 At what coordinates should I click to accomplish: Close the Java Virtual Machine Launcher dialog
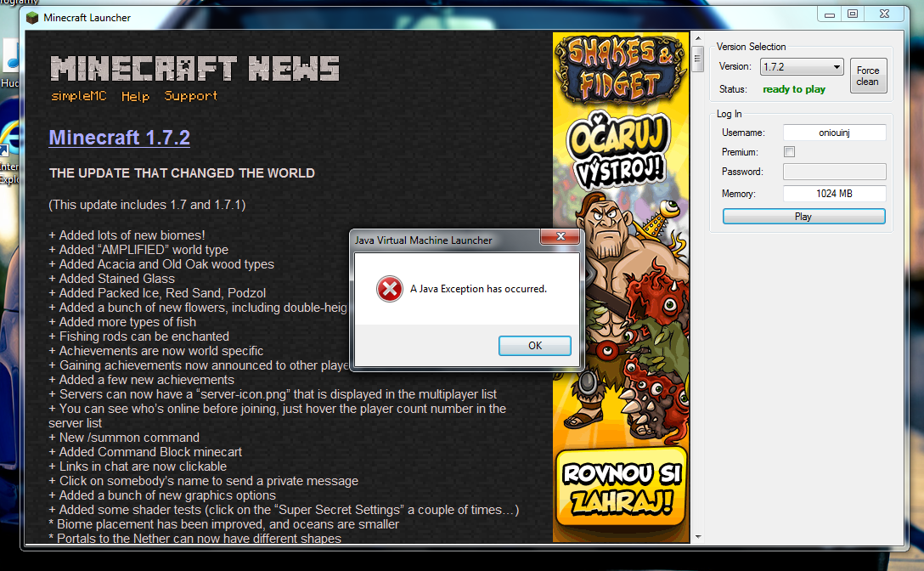[x=561, y=236]
